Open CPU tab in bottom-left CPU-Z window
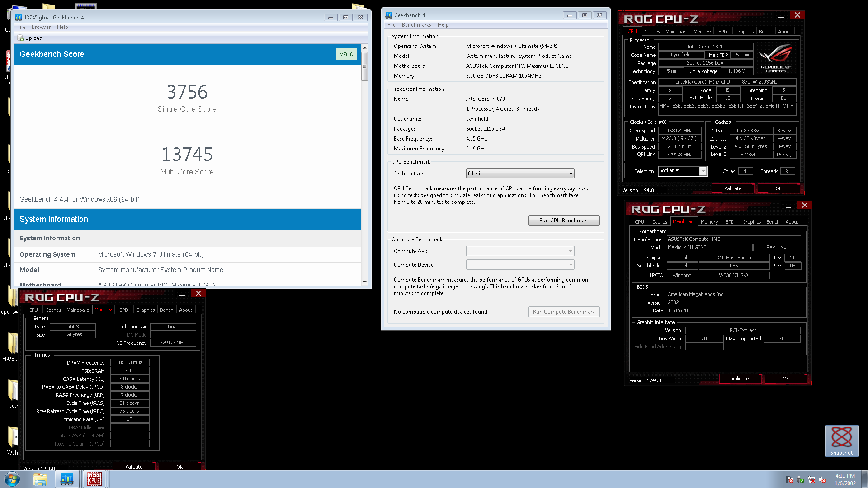This screenshot has width=868, height=488. 33,310
